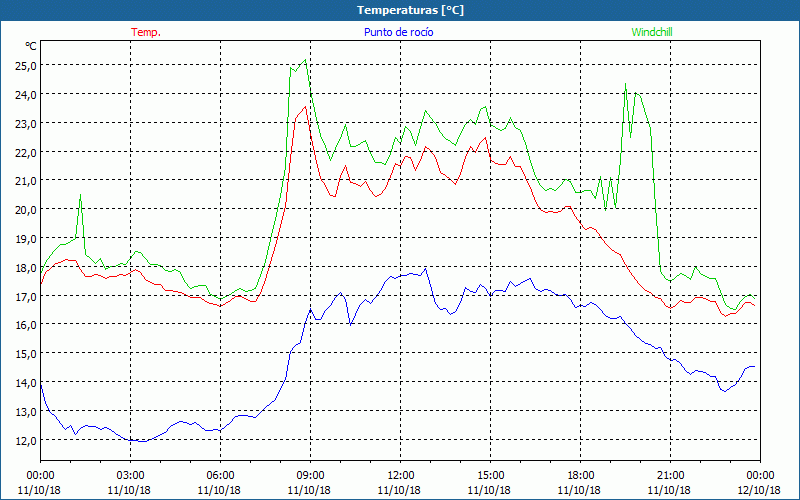
Task: Click the 06:00 time label
Action: click(220, 475)
